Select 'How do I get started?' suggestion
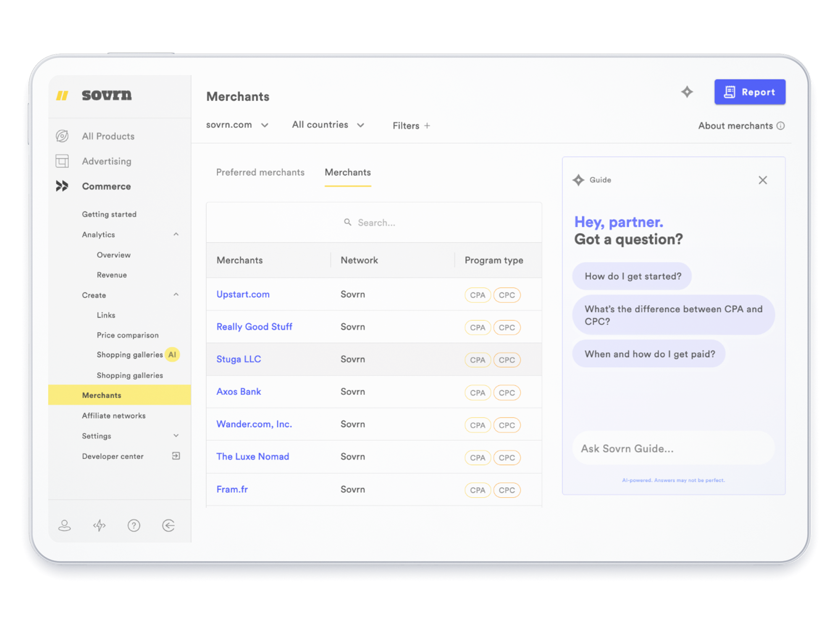Screen dimensions: 840x630 coord(633,276)
